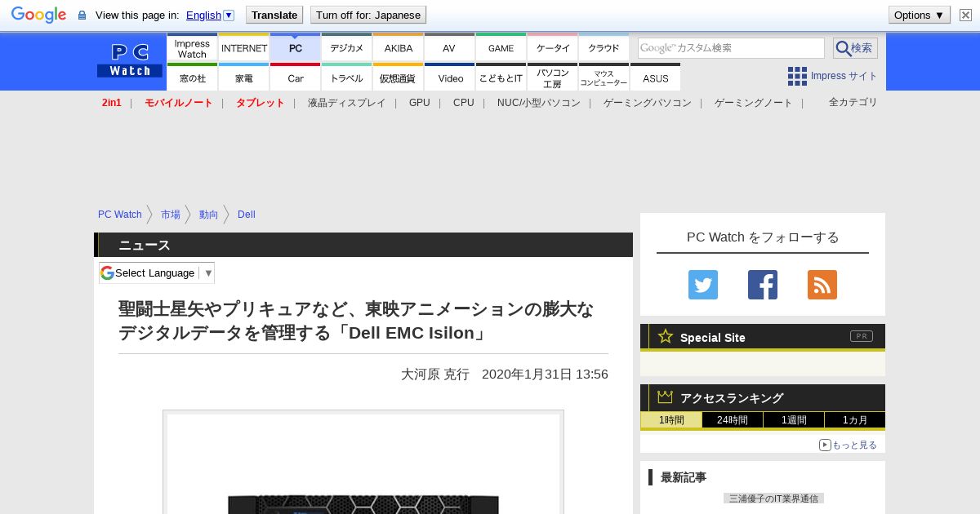Click the PR badge in Special Site

click(x=861, y=336)
